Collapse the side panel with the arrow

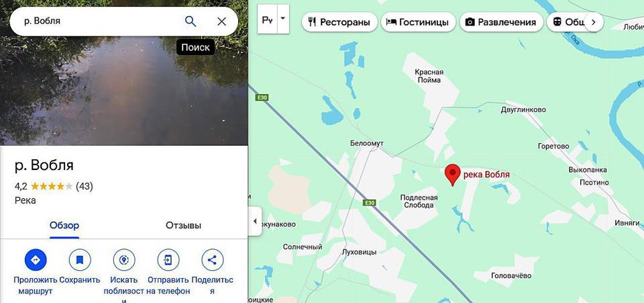(x=255, y=221)
